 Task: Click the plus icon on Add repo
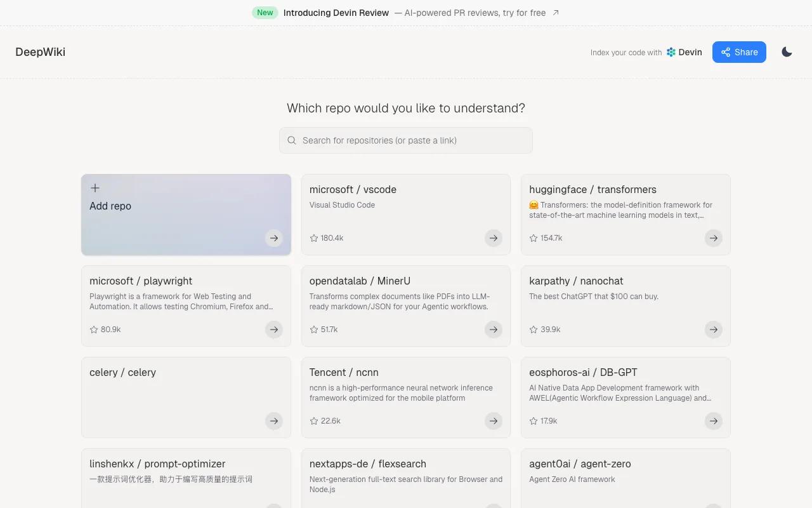95,188
